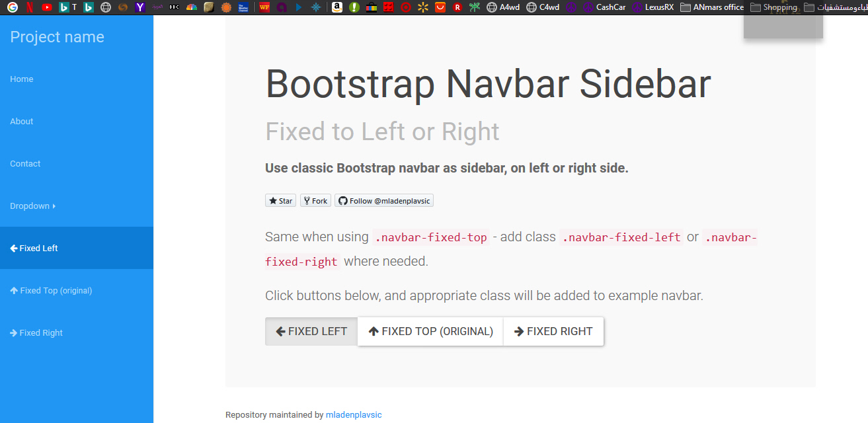Switch navbar to FIXED TOP (ORIGINAL) mode
The height and width of the screenshot is (423, 868).
coord(430,331)
